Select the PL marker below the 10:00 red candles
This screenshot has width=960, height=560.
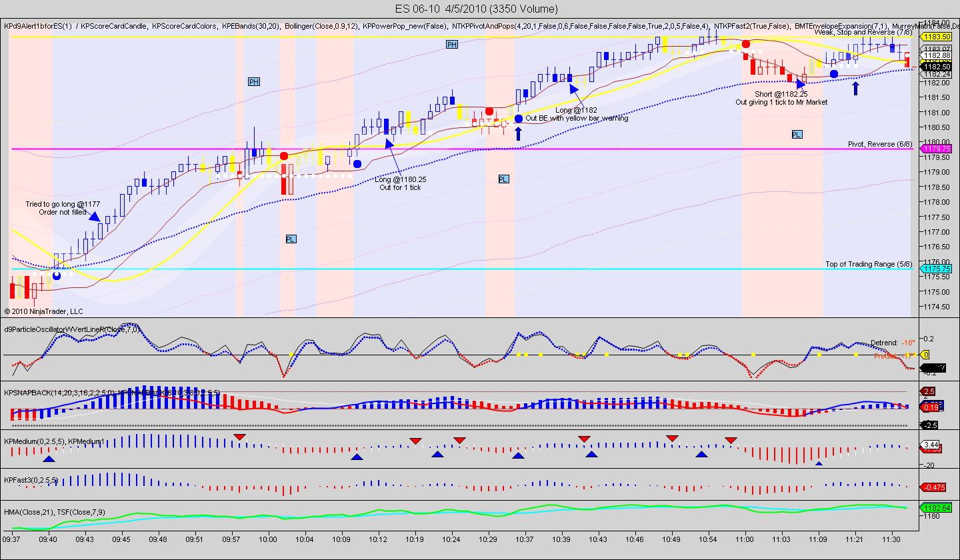[x=291, y=239]
